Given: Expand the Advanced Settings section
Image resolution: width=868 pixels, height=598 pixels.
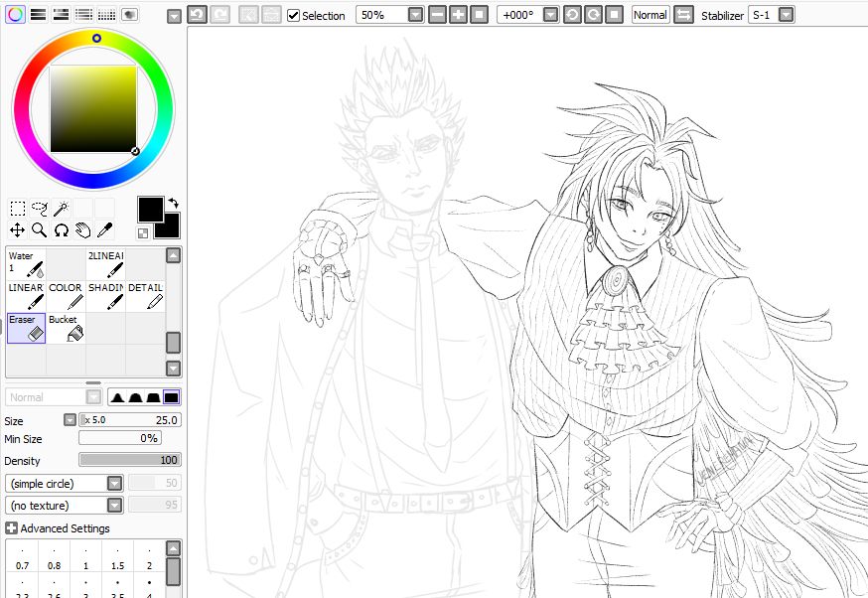Looking at the screenshot, I should (11, 528).
